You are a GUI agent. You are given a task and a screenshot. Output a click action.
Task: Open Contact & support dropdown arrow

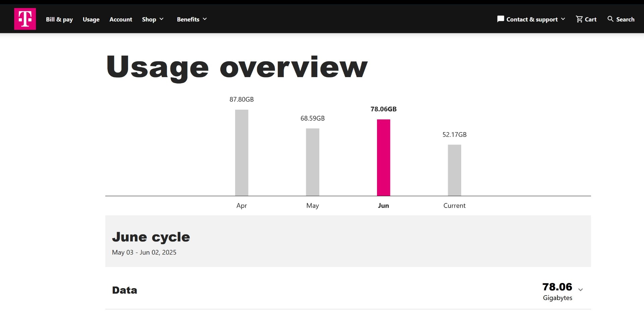(x=563, y=19)
